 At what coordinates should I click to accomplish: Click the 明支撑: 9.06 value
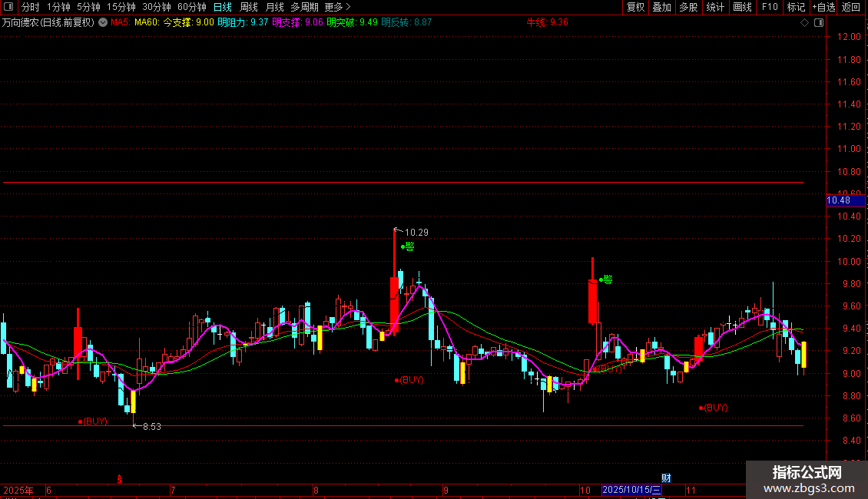point(297,23)
